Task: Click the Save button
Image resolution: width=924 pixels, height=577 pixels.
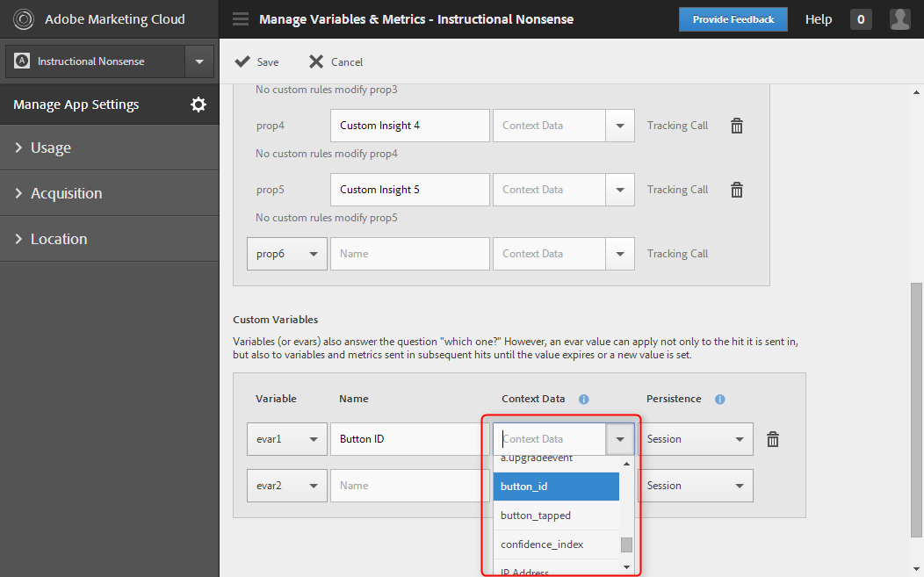Action: click(x=257, y=61)
